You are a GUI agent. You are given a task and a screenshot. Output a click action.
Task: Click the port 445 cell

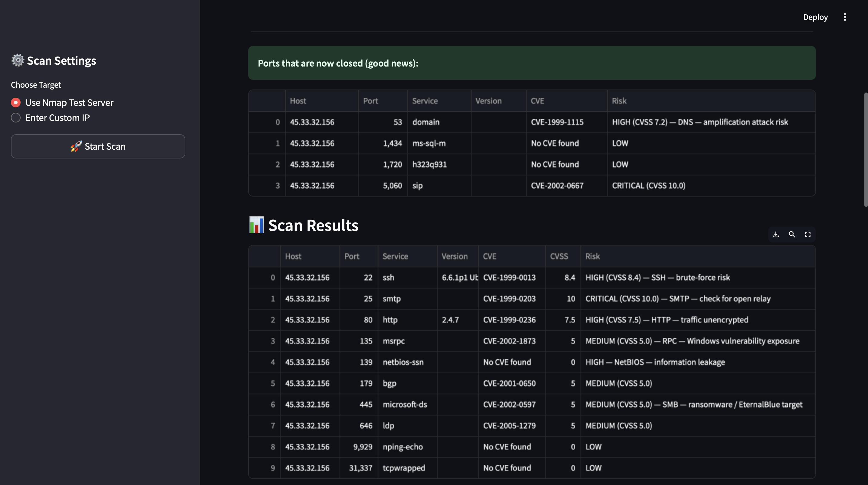pyautogui.click(x=359, y=405)
